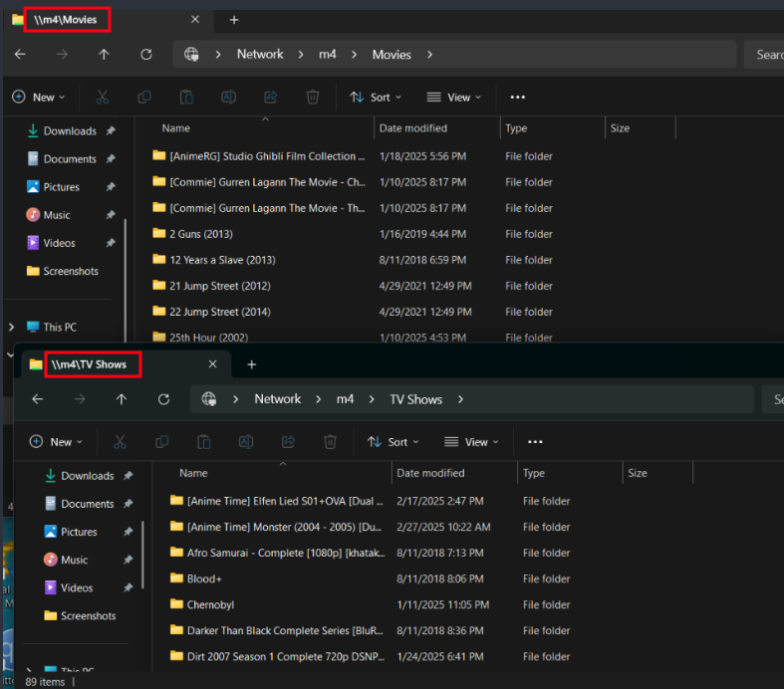
Task: Open the See more (...) menu in Movies window
Action: [517, 98]
